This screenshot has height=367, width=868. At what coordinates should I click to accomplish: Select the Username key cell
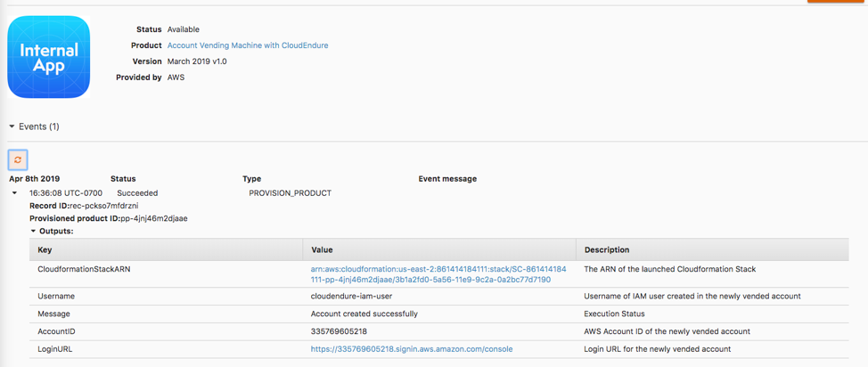tap(56, 296)
